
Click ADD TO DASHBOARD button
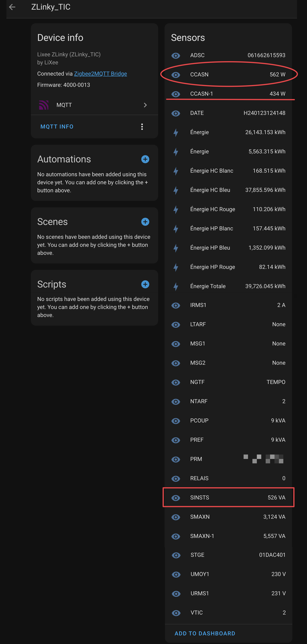tap(205, 633)
